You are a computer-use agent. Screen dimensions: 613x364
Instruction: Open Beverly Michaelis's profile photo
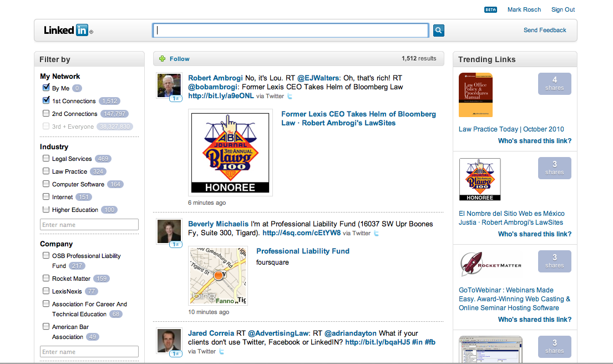pos(169,231)
